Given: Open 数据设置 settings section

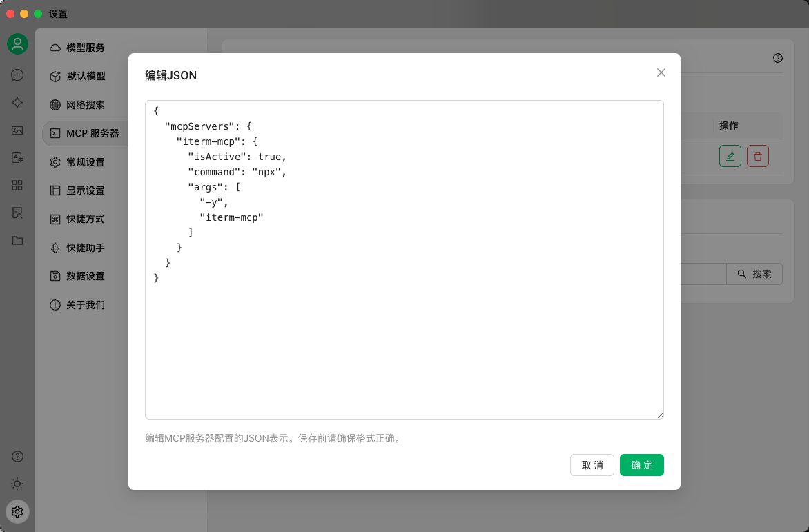Looking at the screenshot, I should point(86,276).
